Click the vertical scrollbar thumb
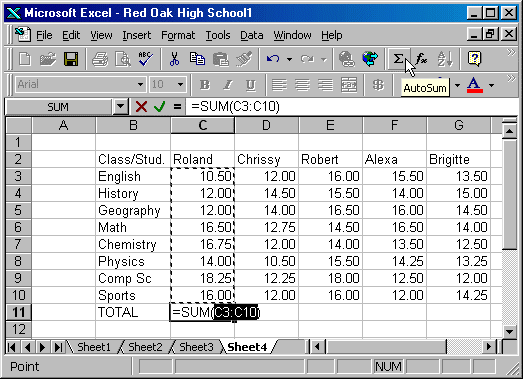Screen dimensions: 523x379 click(509, 194)
